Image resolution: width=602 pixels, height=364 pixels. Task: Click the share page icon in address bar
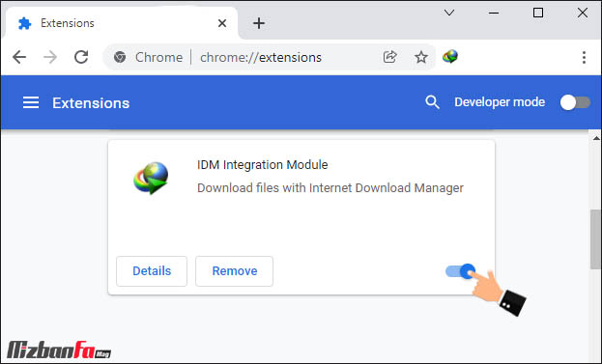(x=389, y=57)
